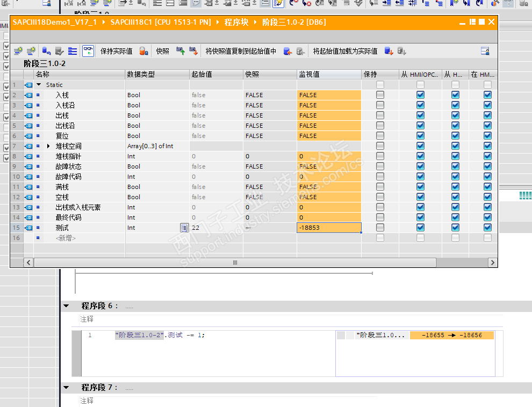
Task: Click the tag icon of row 5 出栈沿
Action: [x=28, y=126]
